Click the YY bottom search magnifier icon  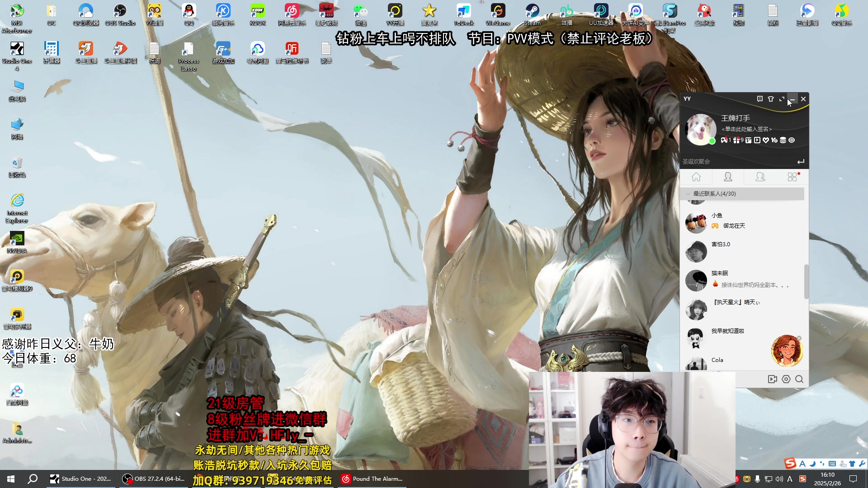(x=799, y=379)
